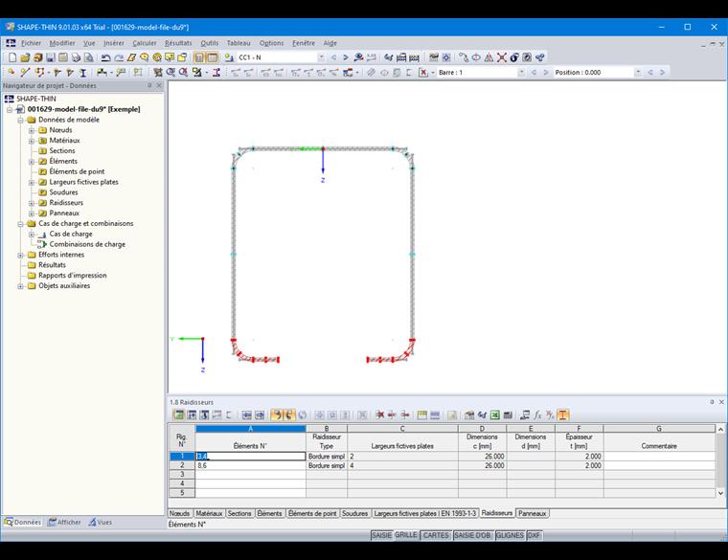Collapse the Cas de charge et combinaisons folder
Viewport: 728px width, 560px height.
tap(20, 224)
